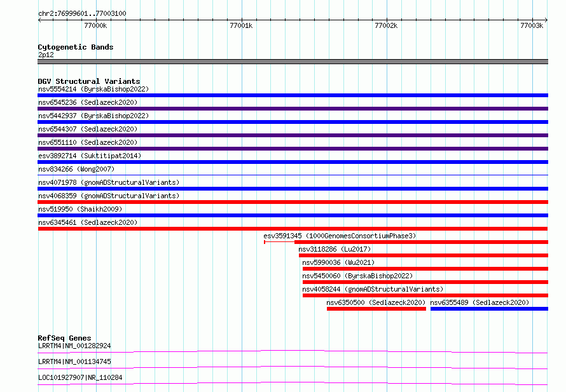
Task: Open the nsv5442937 (ByrskaBishop2022) variant label
Action: (x=93, y=116)
